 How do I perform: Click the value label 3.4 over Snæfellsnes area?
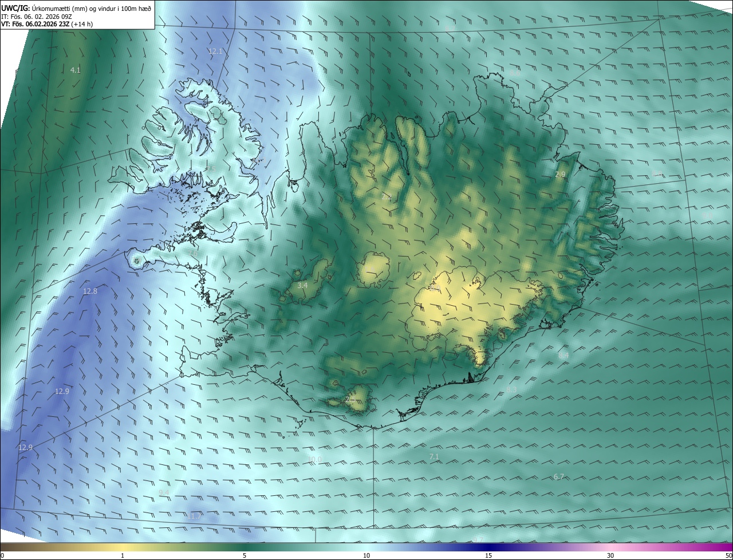(x=303, y=285)
